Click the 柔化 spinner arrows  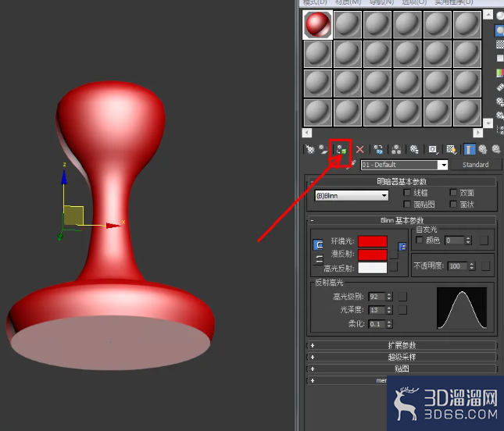pos(389,324)
